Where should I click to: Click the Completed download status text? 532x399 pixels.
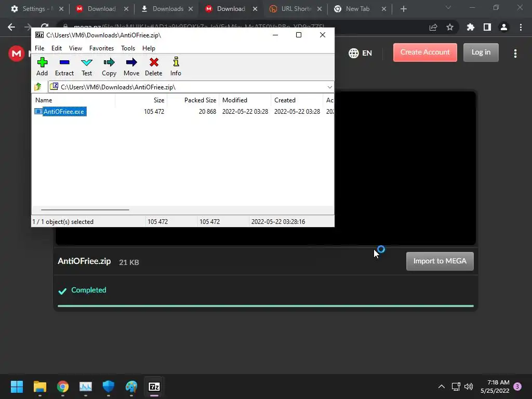(x=88, y=290)
